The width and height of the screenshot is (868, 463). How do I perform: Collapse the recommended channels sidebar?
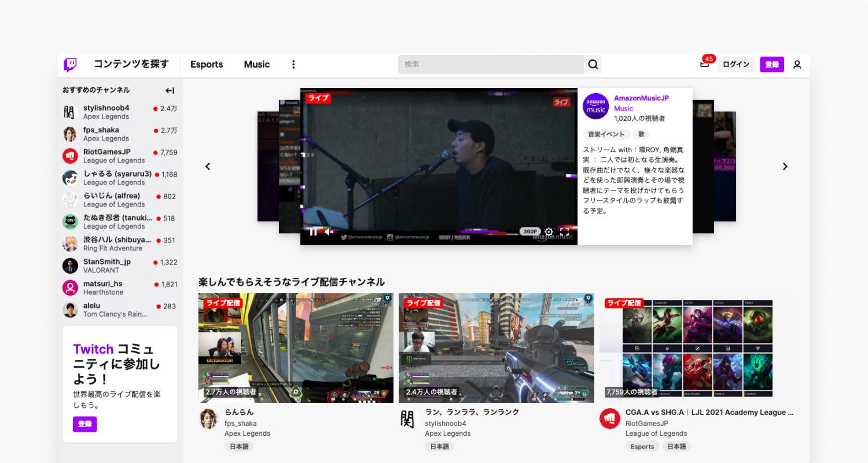170,90
